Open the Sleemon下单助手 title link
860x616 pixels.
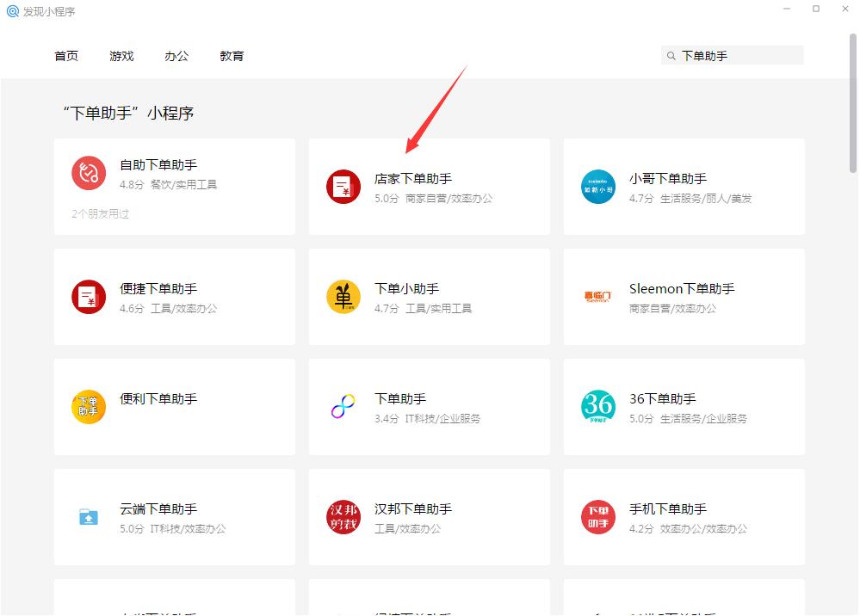click(x=682, y=289)
